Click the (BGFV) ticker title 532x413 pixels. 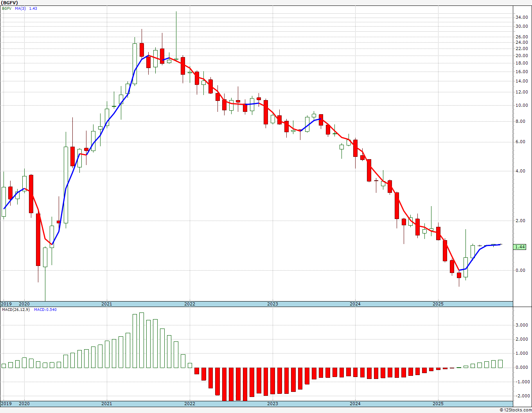pos(9,2)
